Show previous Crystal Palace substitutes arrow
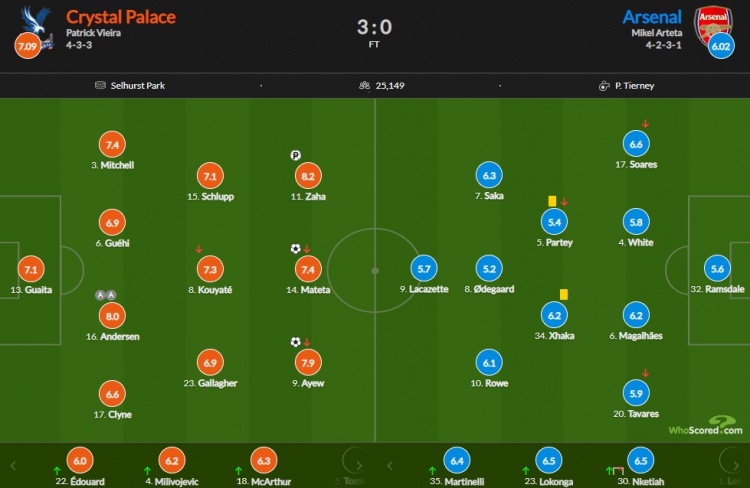750x488 pixels. [x=13, y=466]
